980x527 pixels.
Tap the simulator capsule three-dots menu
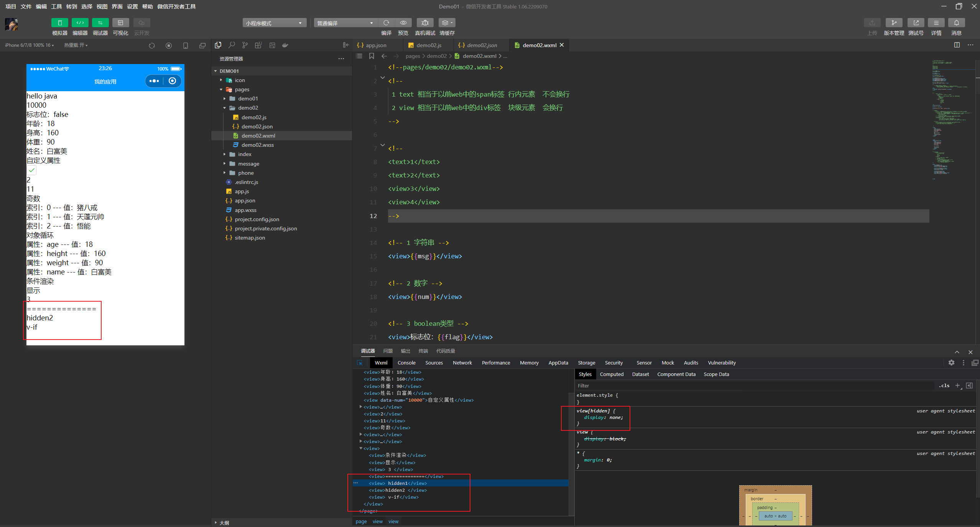[x=154, y=81]
